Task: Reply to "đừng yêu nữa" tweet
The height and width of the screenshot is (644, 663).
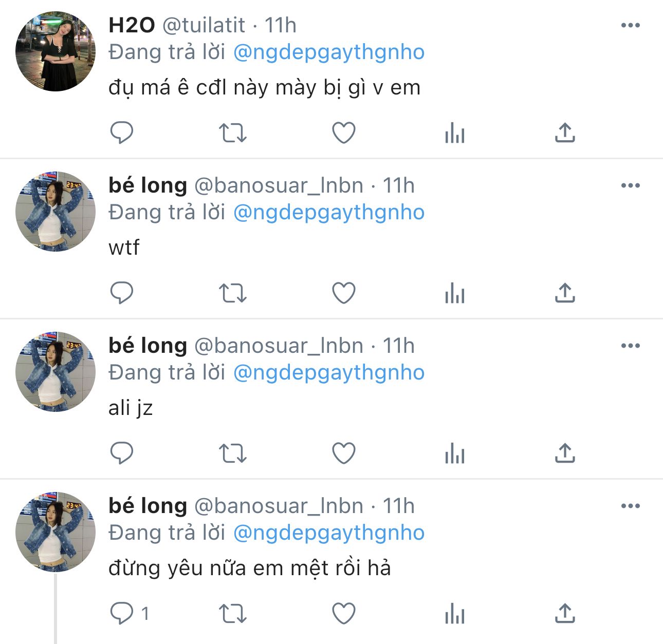Action: (x=122, y=614)
